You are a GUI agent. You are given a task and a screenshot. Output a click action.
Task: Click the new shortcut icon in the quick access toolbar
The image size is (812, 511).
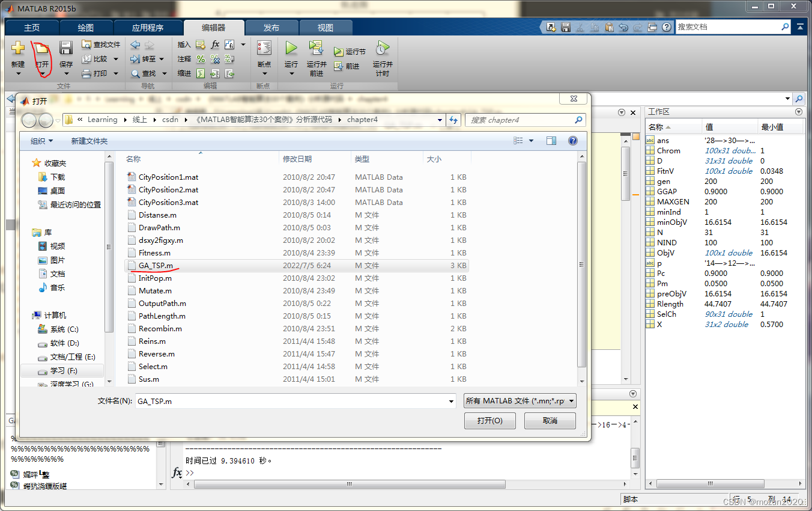pos(551,27)
